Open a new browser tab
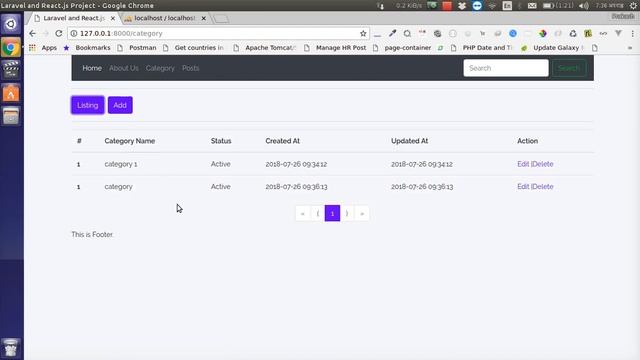 click(221, 19)
